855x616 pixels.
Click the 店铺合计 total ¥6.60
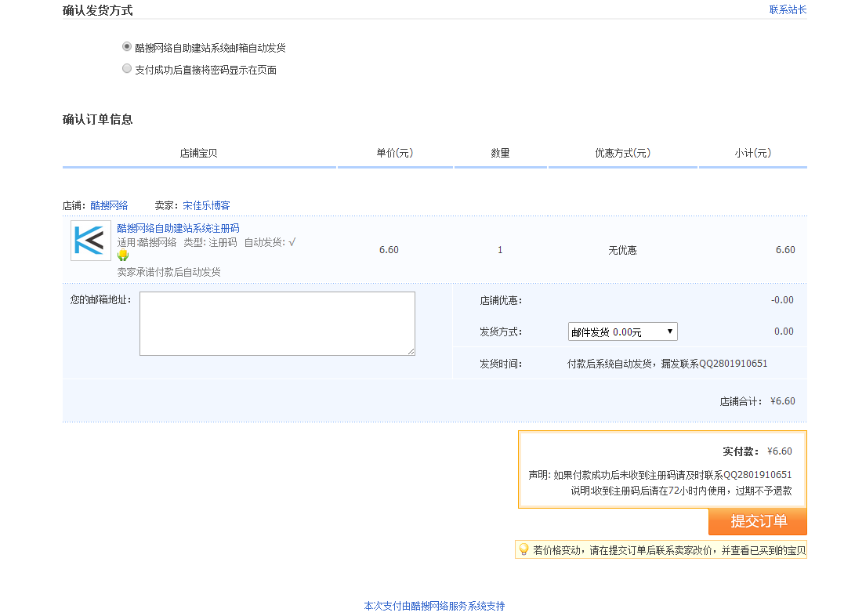click(782, 401)
